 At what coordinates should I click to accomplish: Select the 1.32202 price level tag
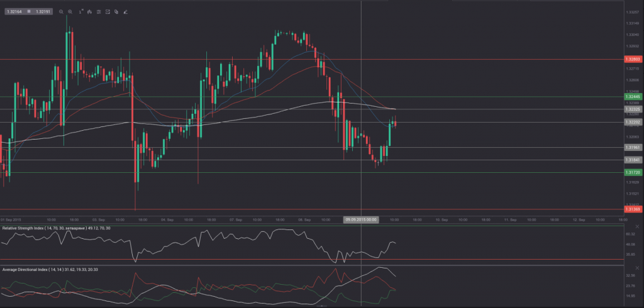(633, 122)
